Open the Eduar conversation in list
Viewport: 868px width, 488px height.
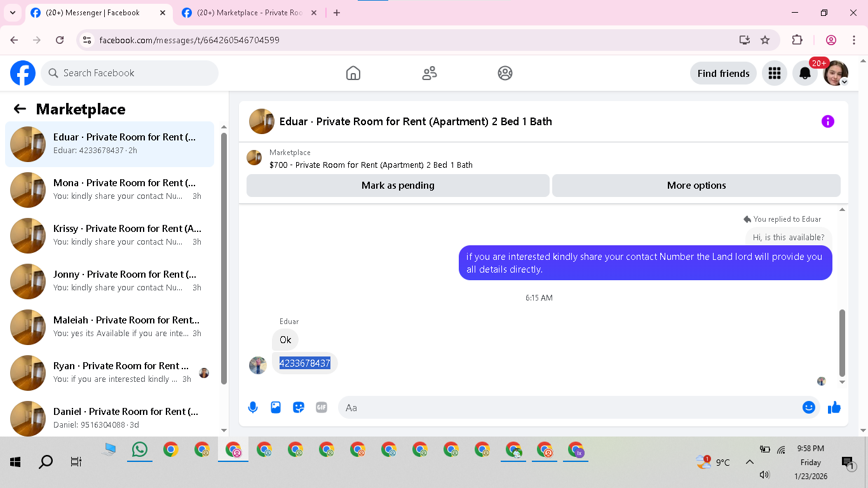point(110,144)
